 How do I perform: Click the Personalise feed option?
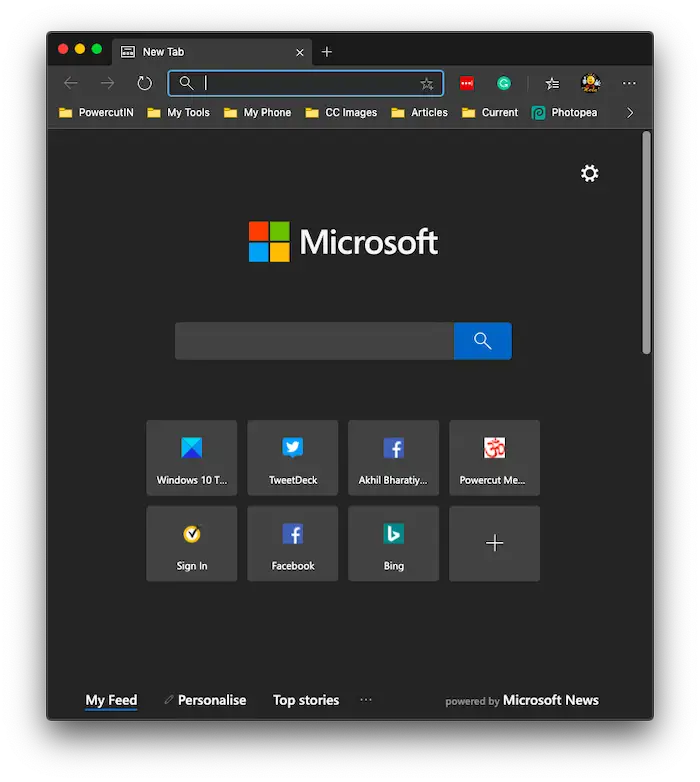pos(205,701)
